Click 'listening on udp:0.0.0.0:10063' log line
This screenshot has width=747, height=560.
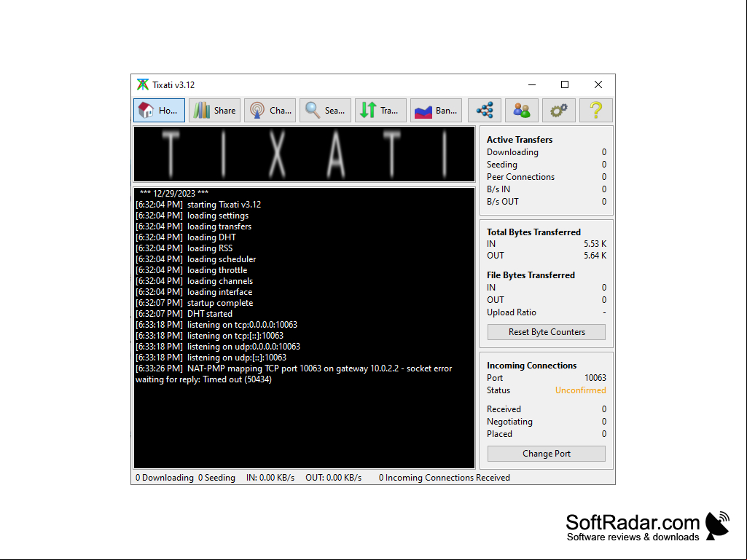[x=218, y=347]
